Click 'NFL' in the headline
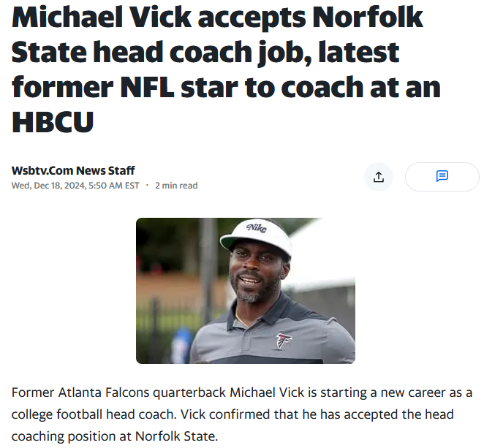484x448 pixels. click(147, 87)
